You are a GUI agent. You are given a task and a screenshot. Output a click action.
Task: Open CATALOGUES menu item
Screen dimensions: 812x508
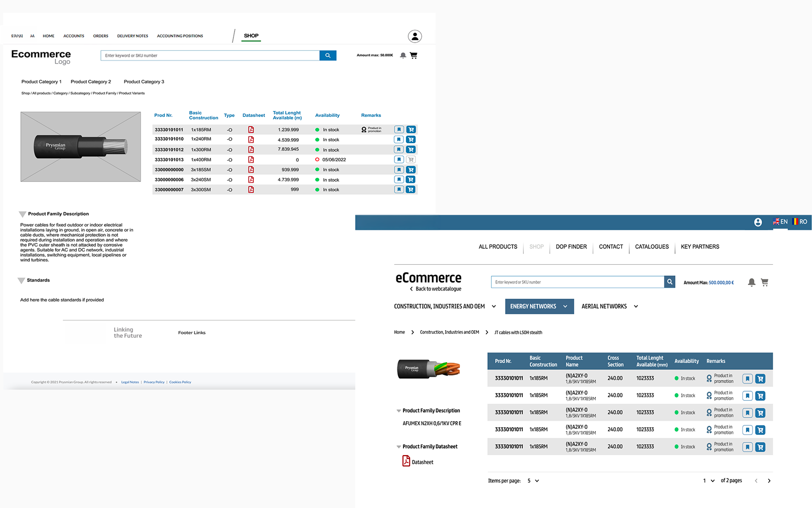pyautogui.click(x=652, y=247)
